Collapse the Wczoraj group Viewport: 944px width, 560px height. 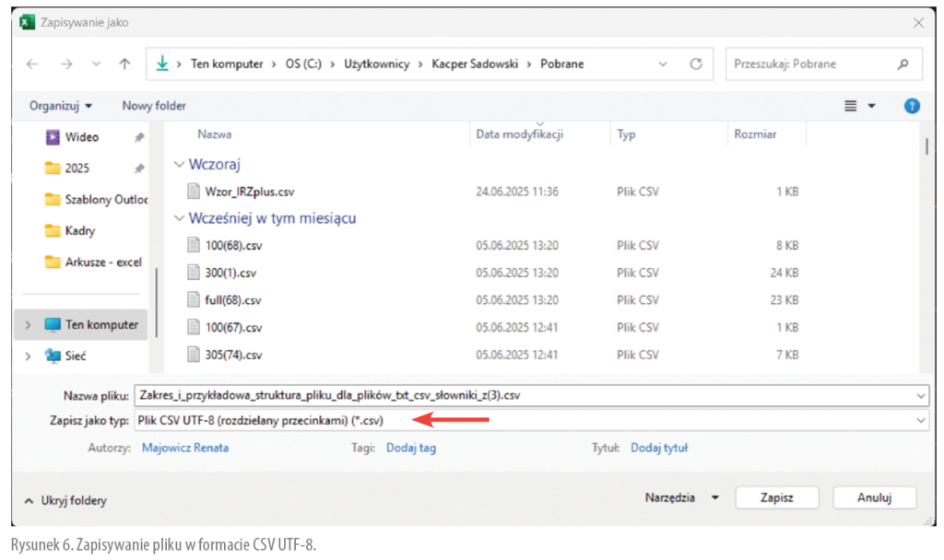click(x=179, y=164)
